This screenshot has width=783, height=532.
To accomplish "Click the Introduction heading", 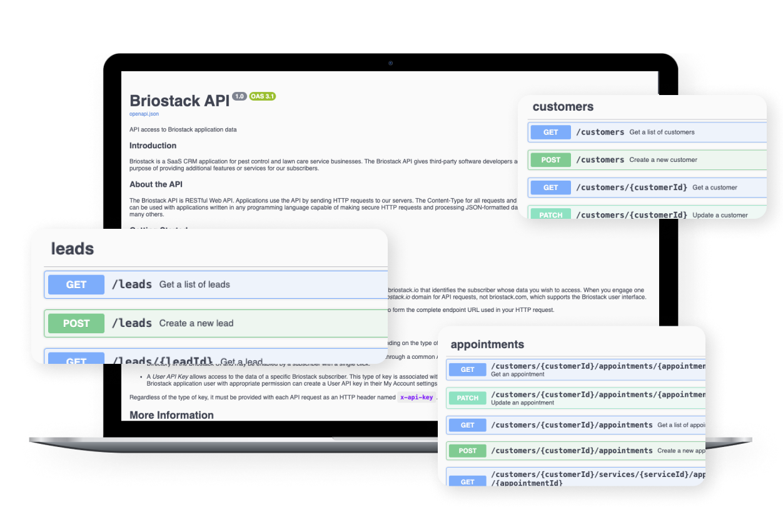I will (153, 146).
